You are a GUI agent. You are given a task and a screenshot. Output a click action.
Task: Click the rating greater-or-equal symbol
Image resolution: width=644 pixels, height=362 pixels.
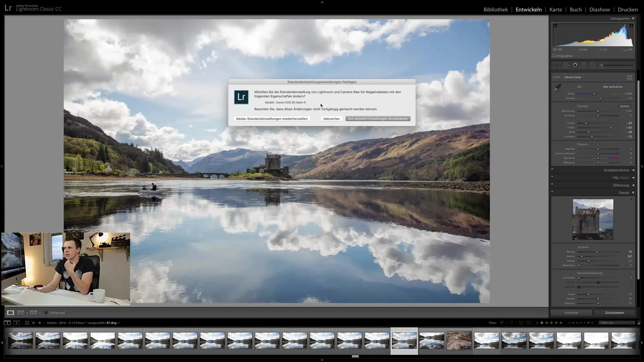(x=537, y=323)
